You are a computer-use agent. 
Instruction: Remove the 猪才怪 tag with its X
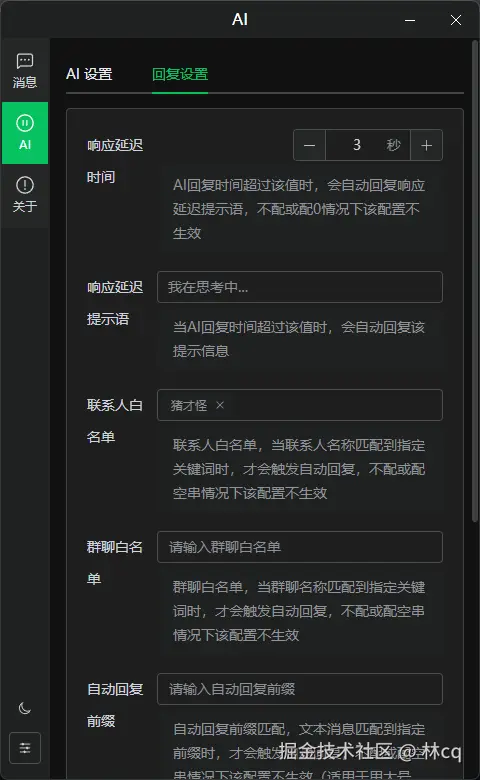[x=220, y=405]
